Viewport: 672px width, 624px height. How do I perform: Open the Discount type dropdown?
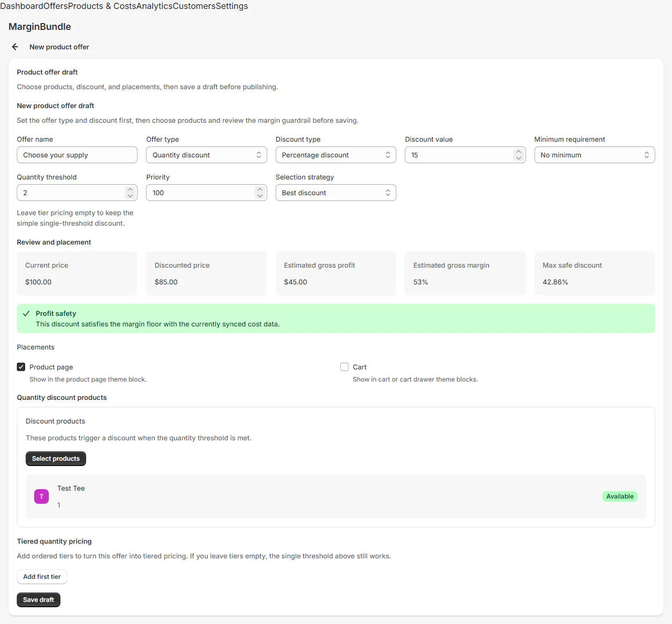[336, 155]
